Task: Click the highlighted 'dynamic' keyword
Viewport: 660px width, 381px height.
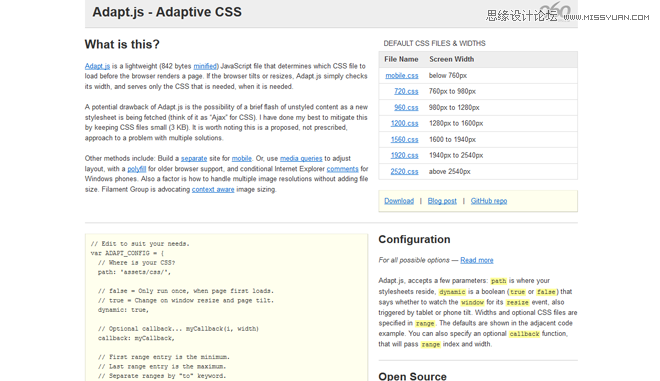Action: tap(452, 292)
